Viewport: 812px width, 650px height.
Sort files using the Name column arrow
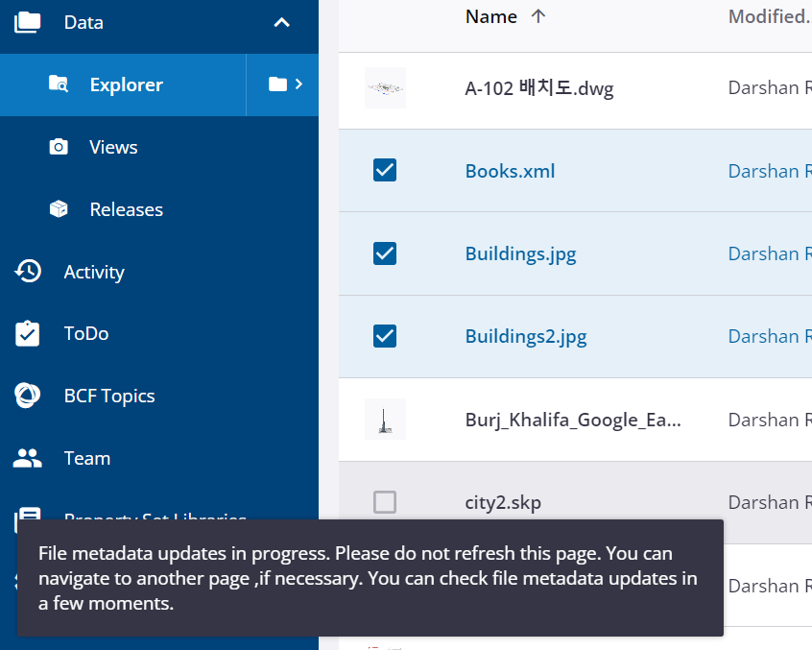click(538, 16)
